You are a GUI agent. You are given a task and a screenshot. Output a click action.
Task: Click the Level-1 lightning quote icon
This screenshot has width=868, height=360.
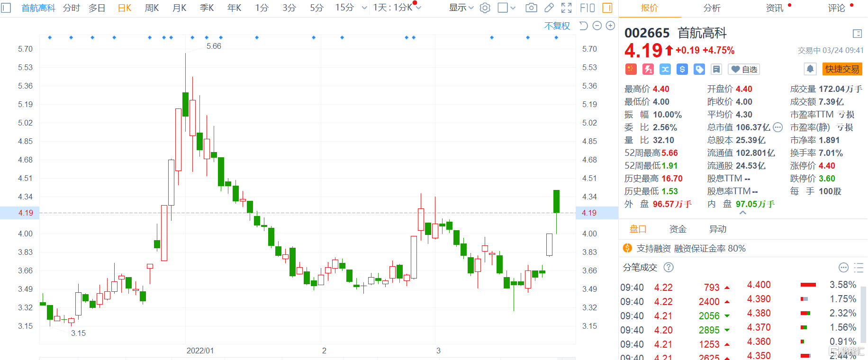[x=648, y=69]
